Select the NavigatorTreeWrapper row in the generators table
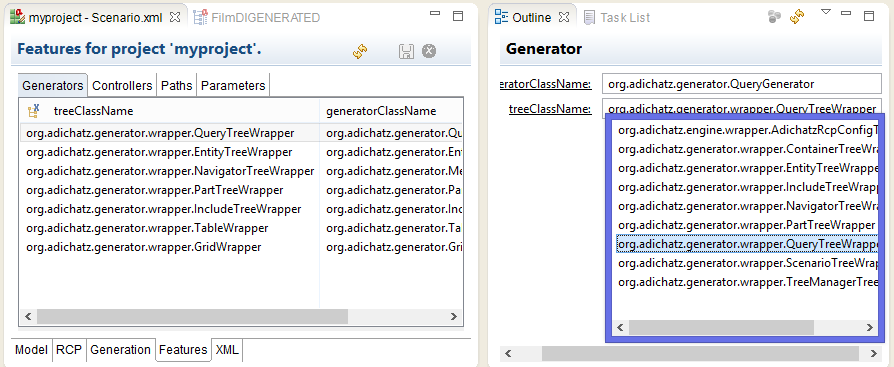Image resolution: width=894 pixels, height=367 pixels. [x=241, y=171]
